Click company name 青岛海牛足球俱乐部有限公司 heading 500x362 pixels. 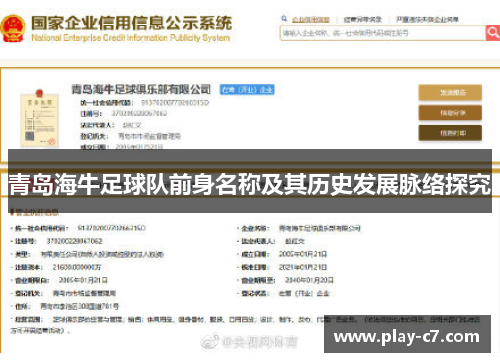(x=141, y=89)
